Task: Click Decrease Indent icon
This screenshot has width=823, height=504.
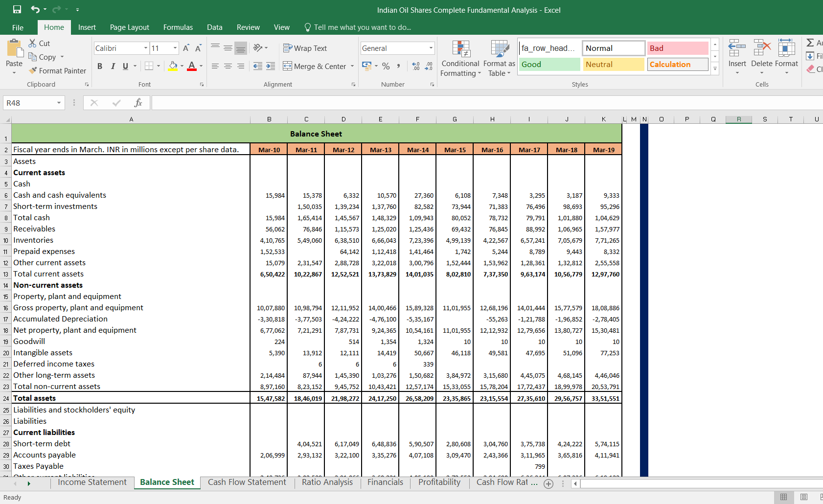Action: click(258, 66)
